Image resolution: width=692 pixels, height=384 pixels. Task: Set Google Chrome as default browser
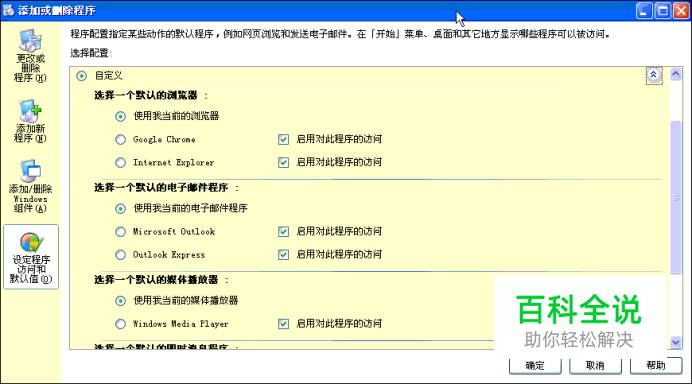tap(120, 139)
